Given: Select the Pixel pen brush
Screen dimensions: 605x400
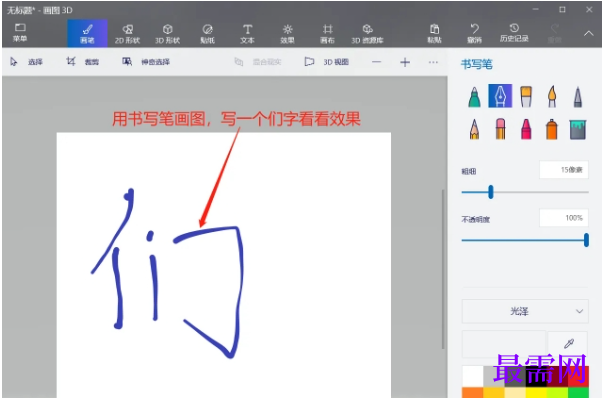Looking at the screenshot, I should [x=578, y=96].
